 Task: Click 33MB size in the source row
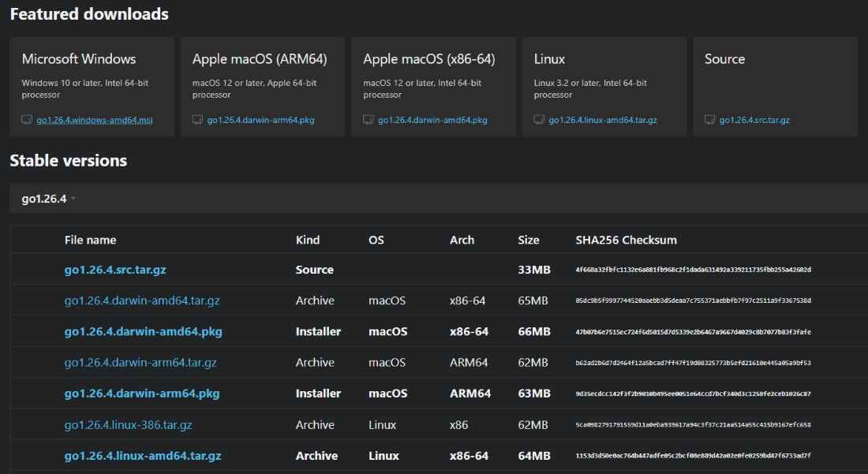534,270
